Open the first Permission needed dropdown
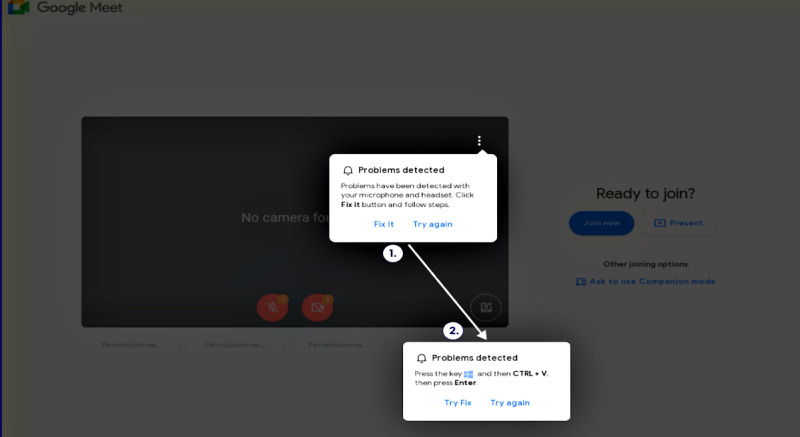800x437 pixels. 131,345
